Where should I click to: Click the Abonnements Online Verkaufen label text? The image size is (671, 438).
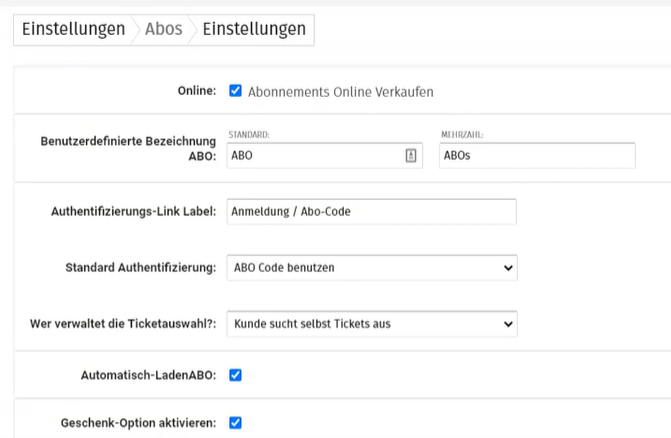point(341,92)
